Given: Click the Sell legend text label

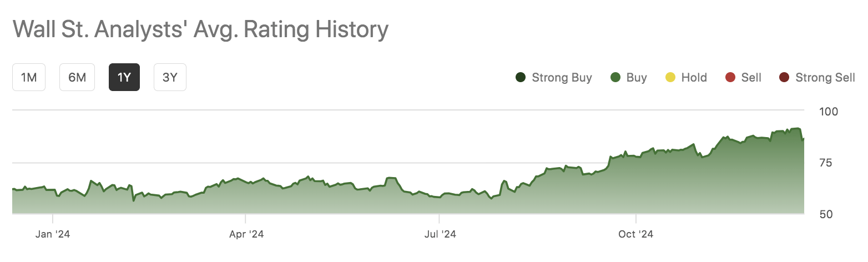Looking at the screenshot, I should 751,78.
